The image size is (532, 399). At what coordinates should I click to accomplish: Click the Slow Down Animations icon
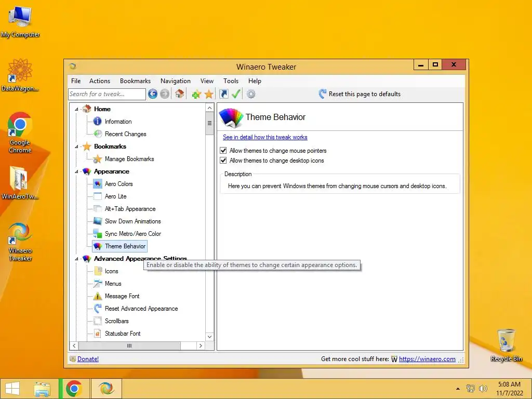98,221
